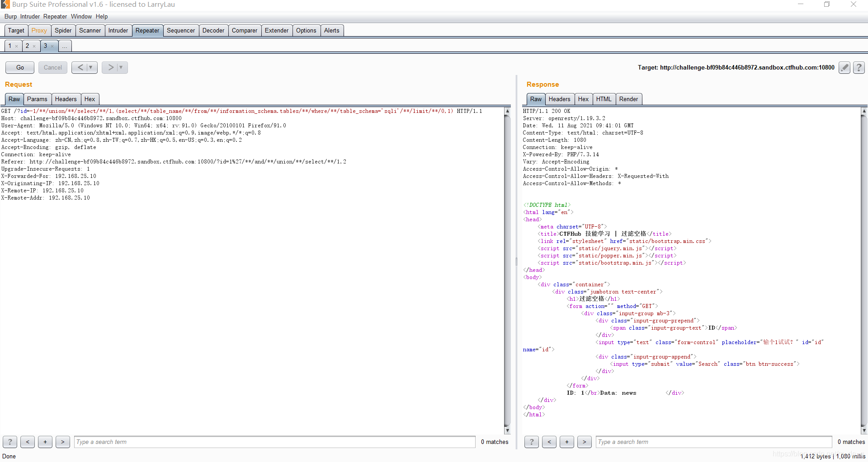
Task: Switch to the Proxy tool tab
Action: [39, 31]
